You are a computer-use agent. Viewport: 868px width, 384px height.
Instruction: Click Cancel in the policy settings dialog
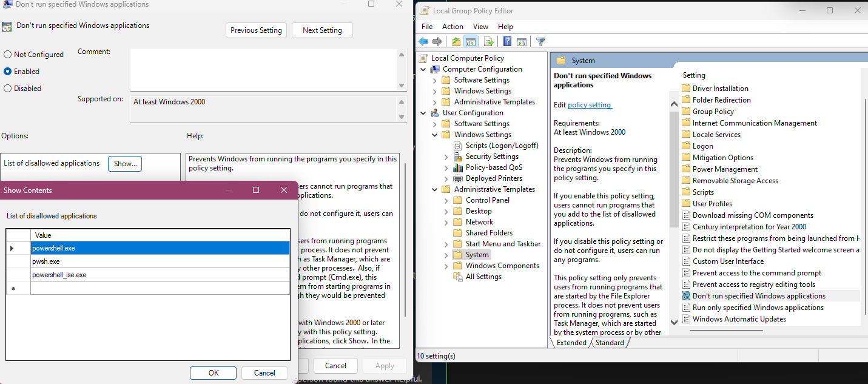click(335, 366)
